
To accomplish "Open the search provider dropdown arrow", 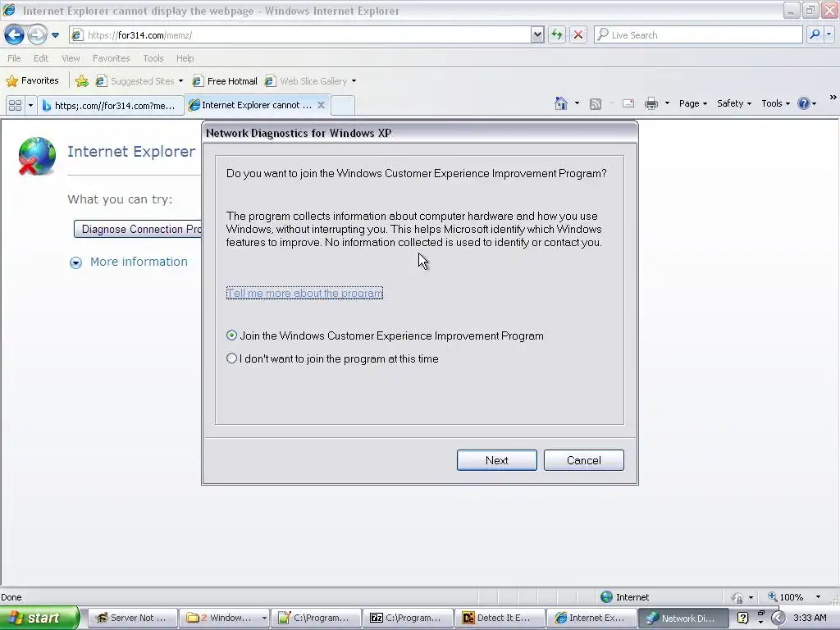I will coord(829,34).
